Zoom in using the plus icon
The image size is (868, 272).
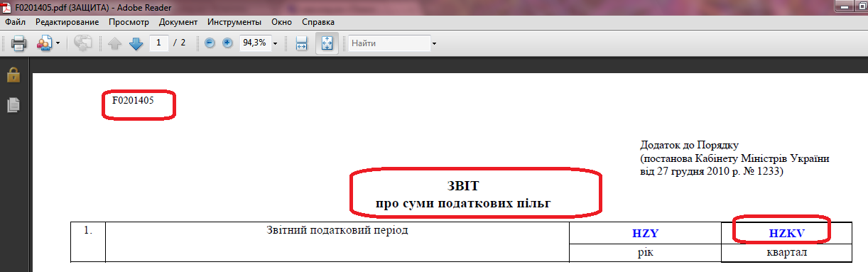(227, 43)
